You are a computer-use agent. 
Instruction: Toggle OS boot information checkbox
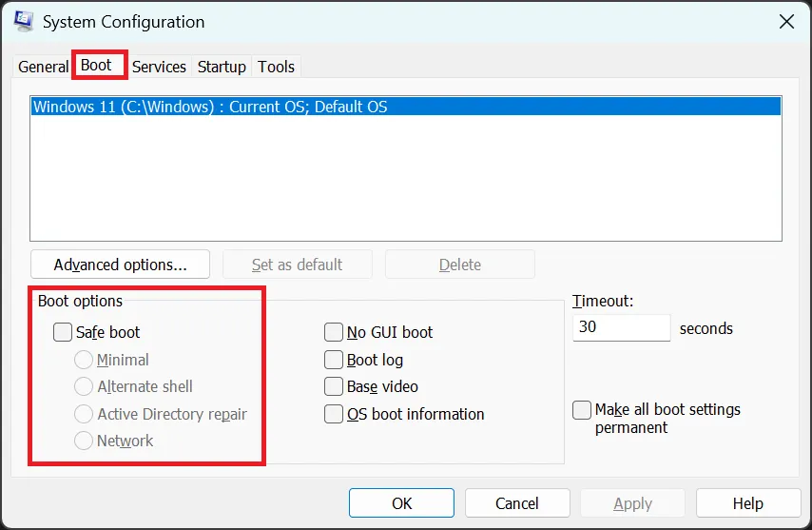click(x=334, y=414)
